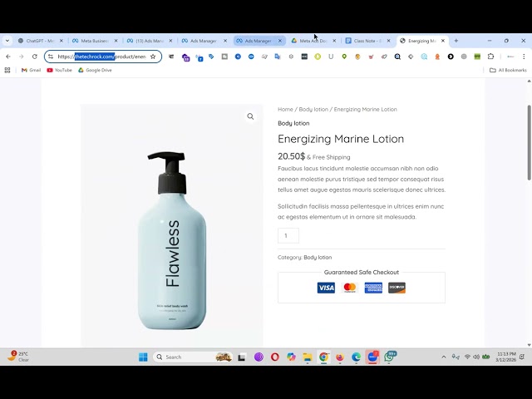Open a new browser tab
Image resolution: width=532 pixels, height=399 pixels.
coord(456,41)
